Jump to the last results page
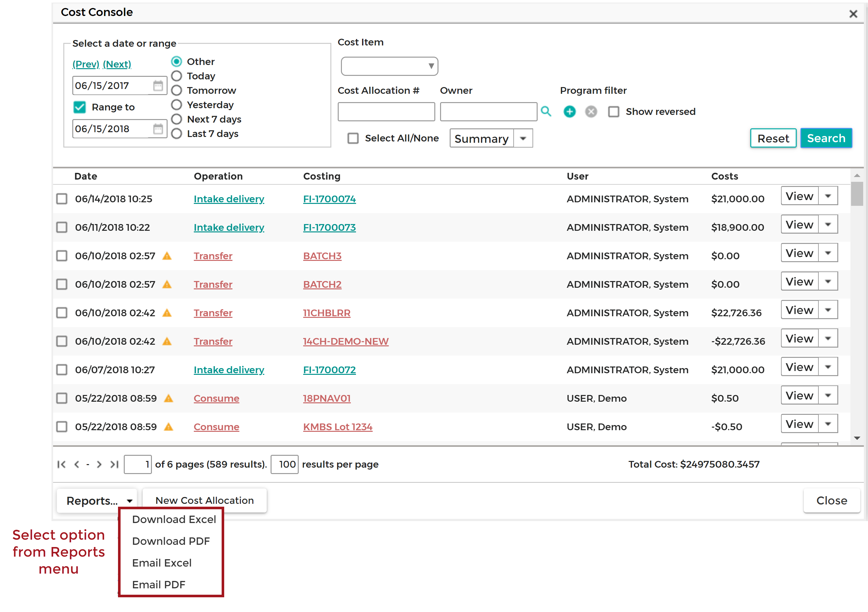The height and width of the screenshot is (612, 868). (x=114, y=464)
